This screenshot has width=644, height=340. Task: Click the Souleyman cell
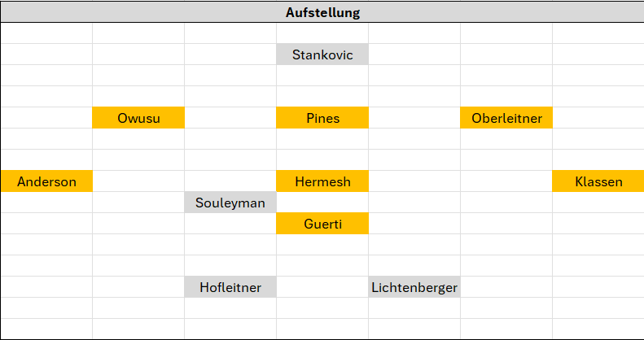click(x=230, y=203)
